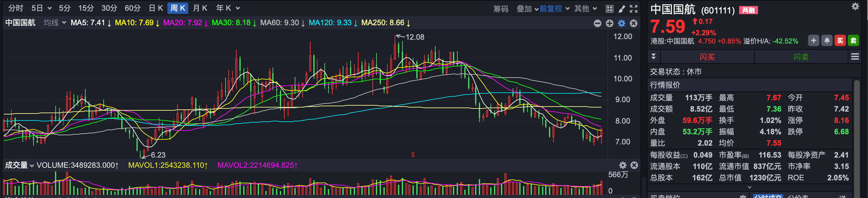Click the current price 7.59
Screen dimensions: 868x198
pyautogui.click(x=667, y=26)
